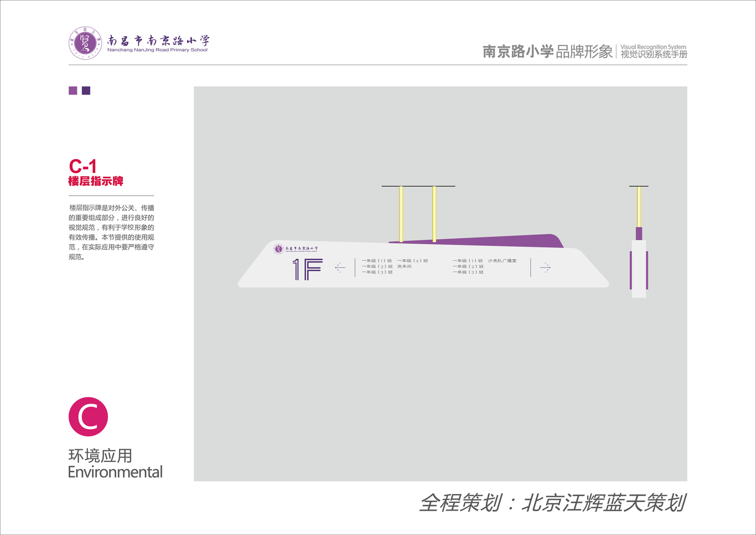Click the 'Visual Recognition System' label

click(x=653, y=47)
